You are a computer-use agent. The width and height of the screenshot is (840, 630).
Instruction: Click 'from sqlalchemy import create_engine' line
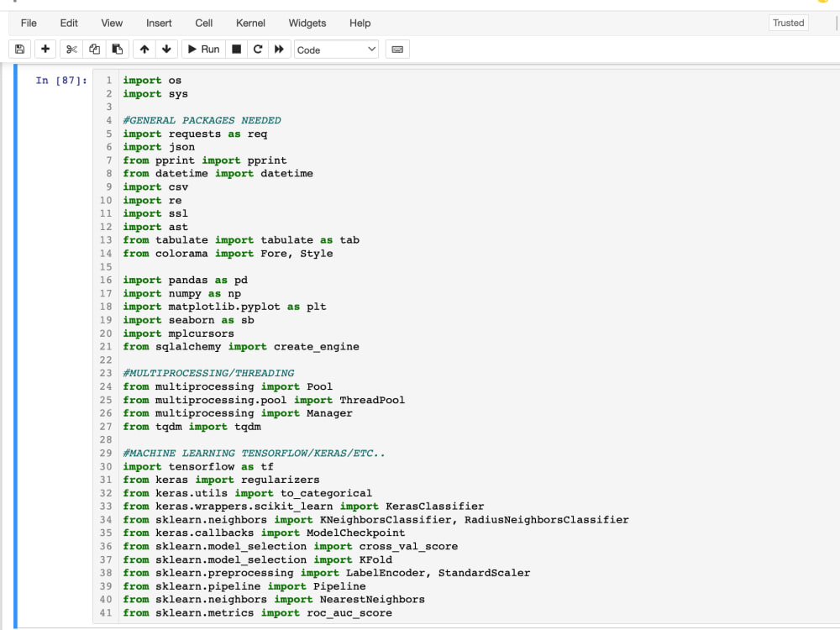pos(241,347)
